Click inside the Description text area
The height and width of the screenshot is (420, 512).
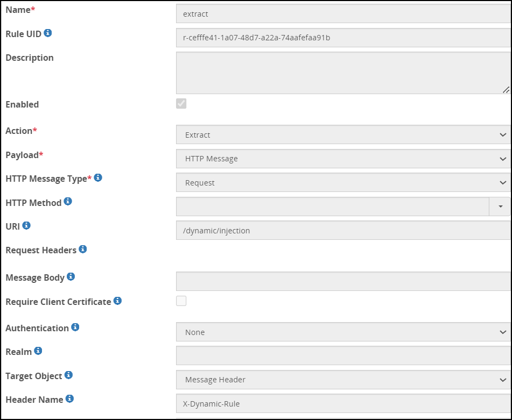click(x=343, y=73)
